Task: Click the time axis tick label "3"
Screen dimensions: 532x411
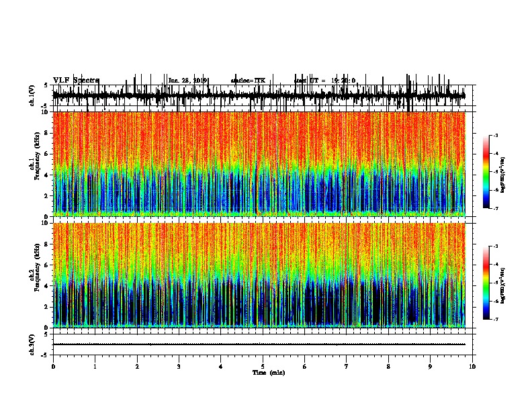Action: point(179,367)
